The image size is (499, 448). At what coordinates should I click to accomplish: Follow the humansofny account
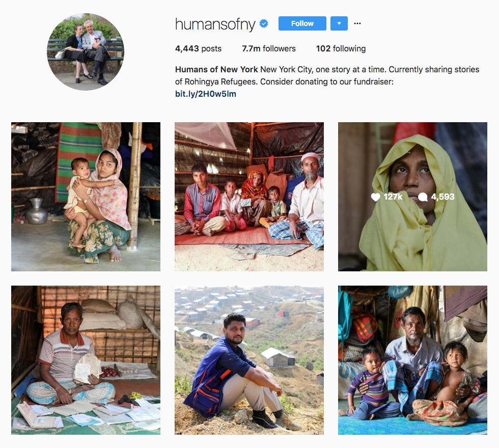click(302, 23)
